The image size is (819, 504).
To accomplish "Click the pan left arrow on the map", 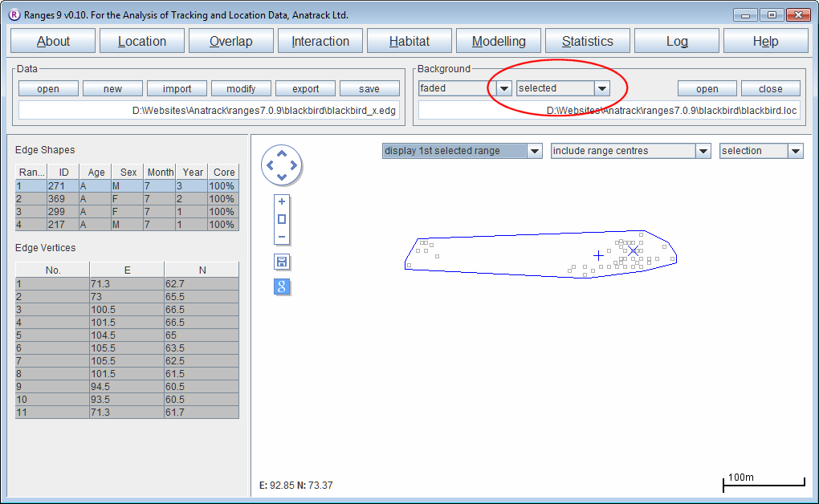I will pos(270,166).
